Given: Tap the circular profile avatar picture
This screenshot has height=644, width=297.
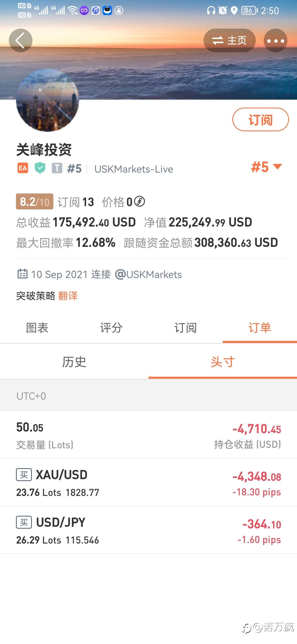Looking at the screenshot, I should [x=48, y=100].
